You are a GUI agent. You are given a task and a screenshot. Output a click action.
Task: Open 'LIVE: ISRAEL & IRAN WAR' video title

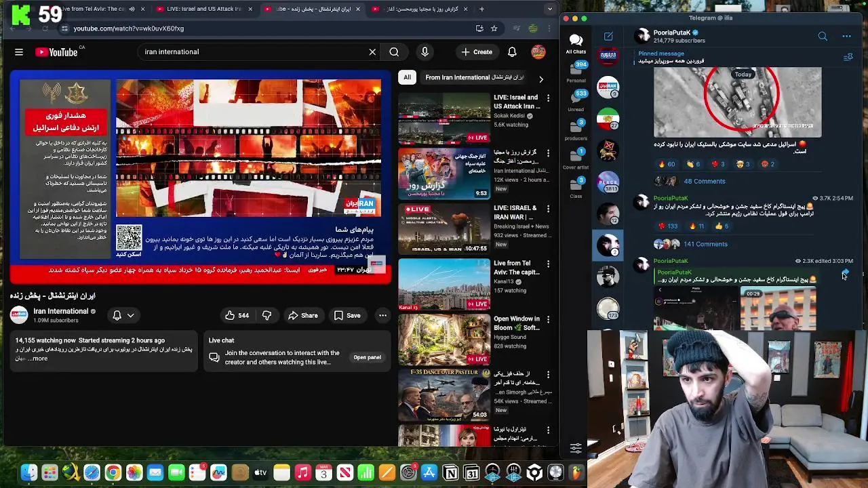[515, 213]
